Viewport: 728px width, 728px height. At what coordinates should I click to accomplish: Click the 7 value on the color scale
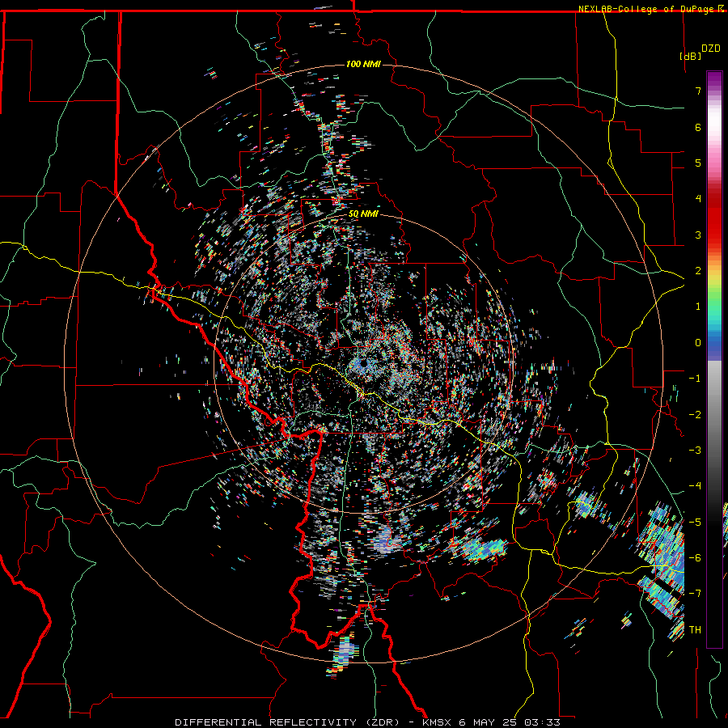[698, 91]
